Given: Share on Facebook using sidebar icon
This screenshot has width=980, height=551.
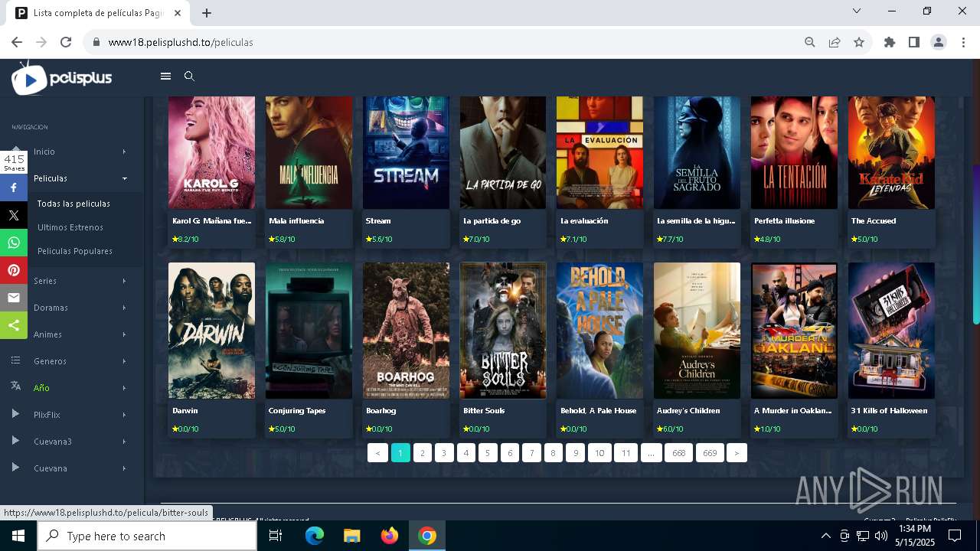Looking at the screenshot, I should [14, 187].
